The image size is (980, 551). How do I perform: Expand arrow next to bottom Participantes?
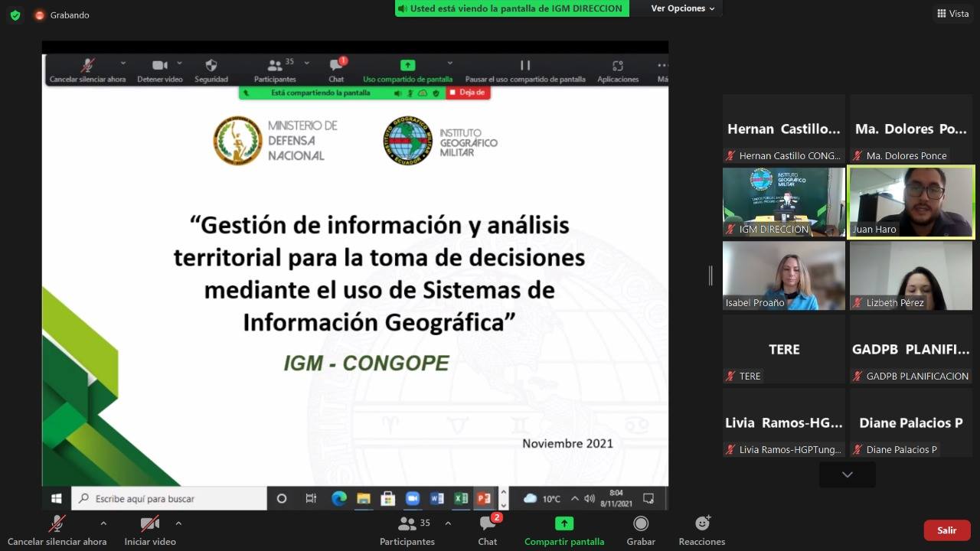coord(448,523)
